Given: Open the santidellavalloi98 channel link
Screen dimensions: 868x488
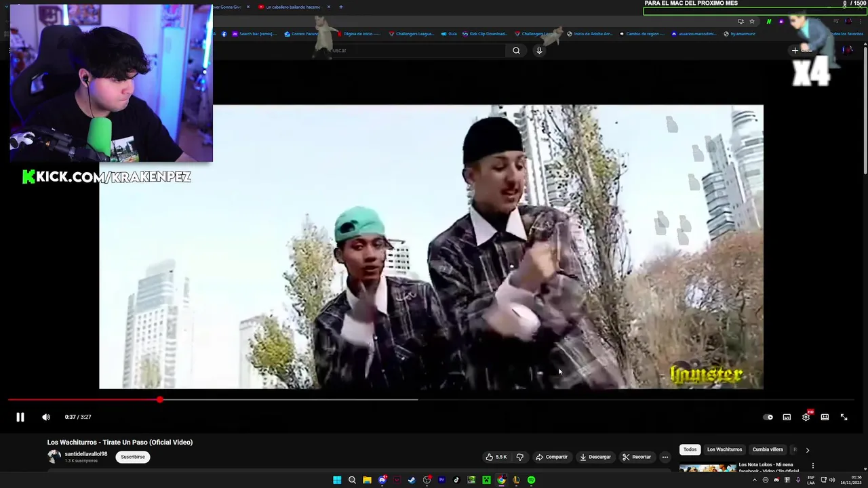Looking at the screenshot, I should tap(86, 454).
